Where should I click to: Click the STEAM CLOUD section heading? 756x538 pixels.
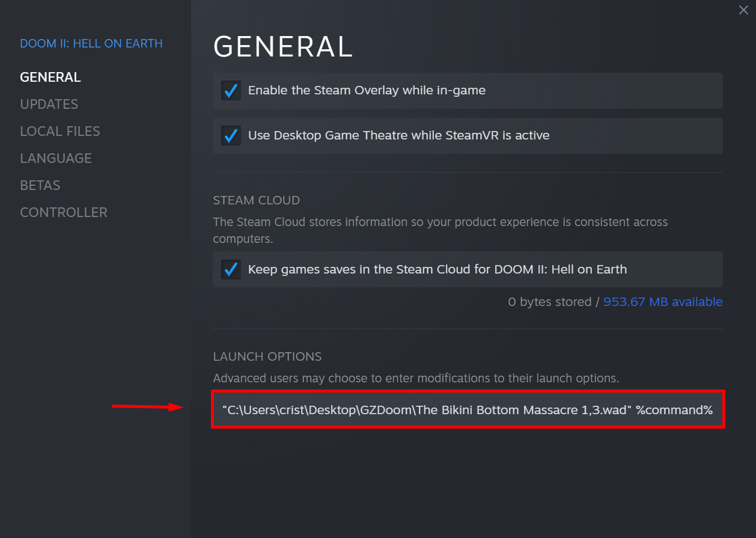[256, 200]
